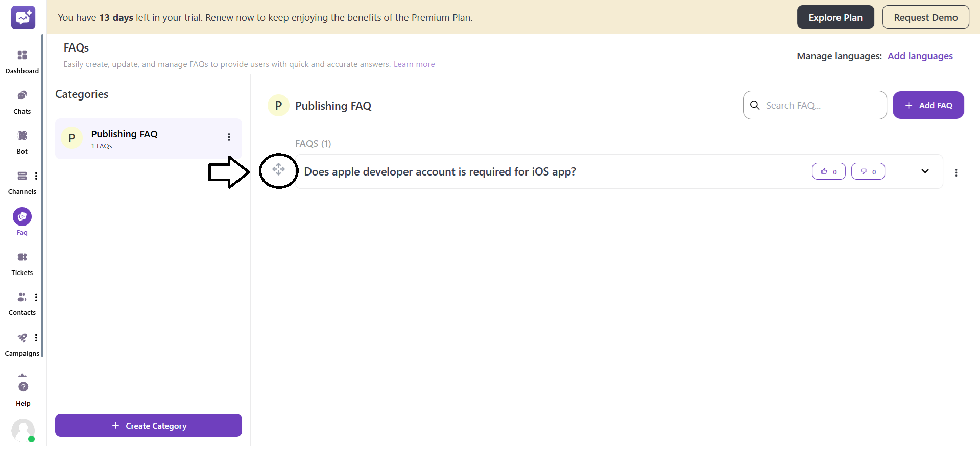Open the Learn more link
Viewport: 980px width, 449px height.
(414, 64)
